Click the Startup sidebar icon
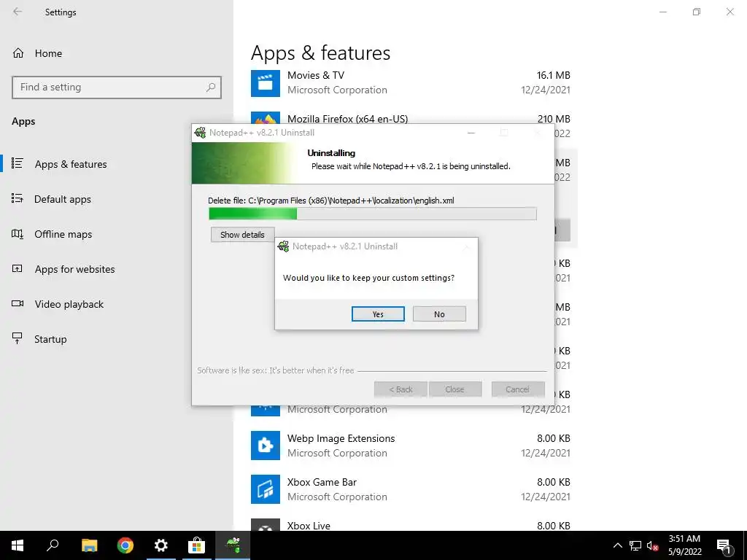 pos(18,338)
